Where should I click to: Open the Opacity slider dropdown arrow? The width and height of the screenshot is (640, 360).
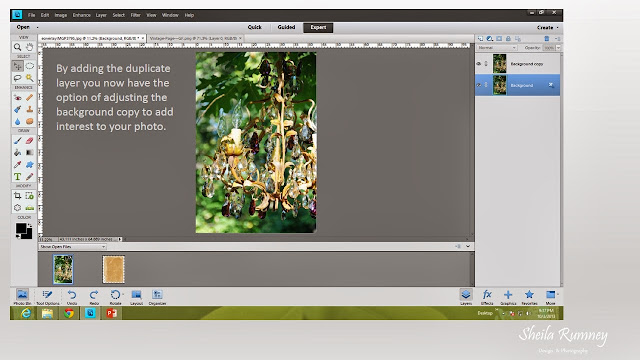pos(558,48)
